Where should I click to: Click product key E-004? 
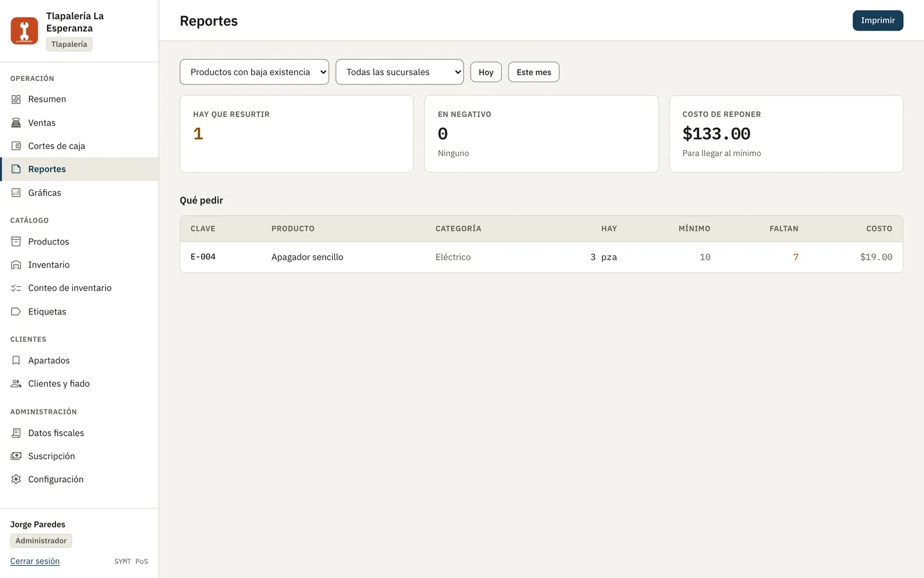point(203,257)
